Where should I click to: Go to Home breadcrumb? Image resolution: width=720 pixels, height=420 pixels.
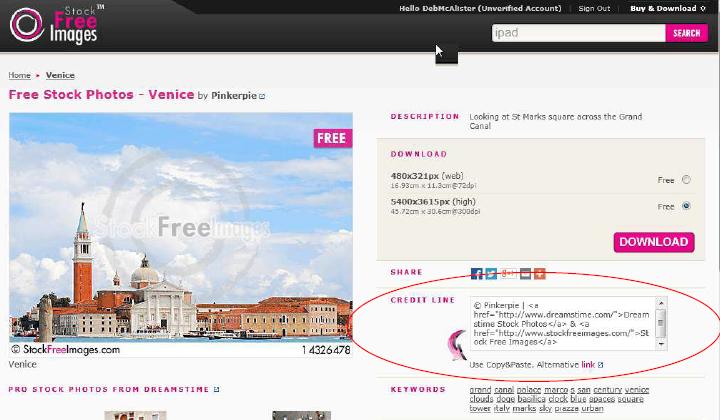19,75
